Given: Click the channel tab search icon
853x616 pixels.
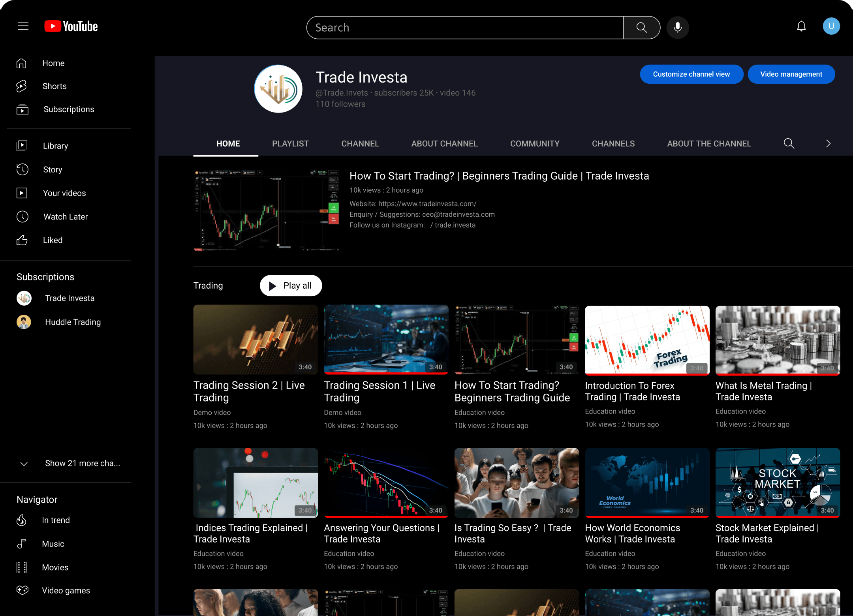Looking at the screenshot, I should (789, 143).
